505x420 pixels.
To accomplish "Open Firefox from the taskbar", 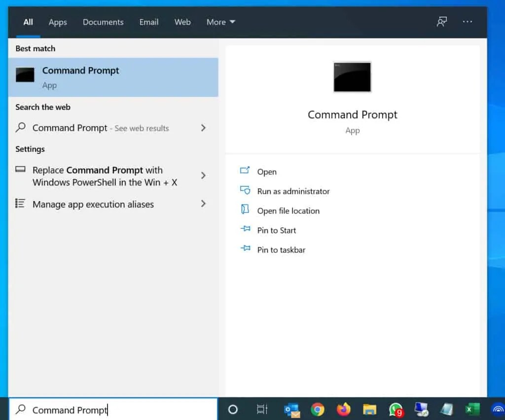I will 344,409.
